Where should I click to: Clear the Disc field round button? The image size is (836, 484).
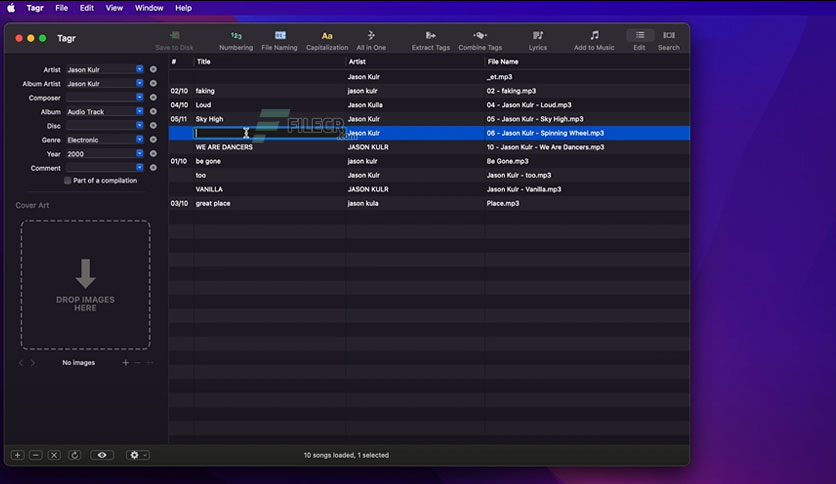click(153, 126)
